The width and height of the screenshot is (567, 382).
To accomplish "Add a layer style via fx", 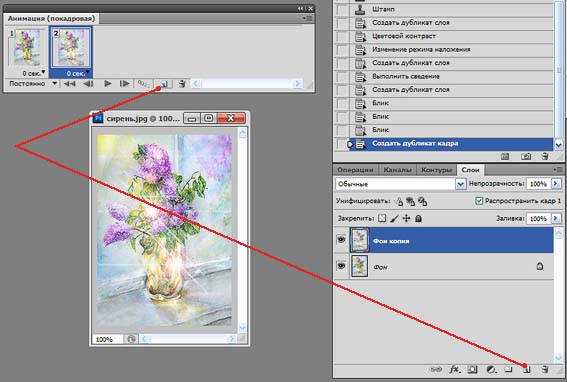I will [455, 369].
